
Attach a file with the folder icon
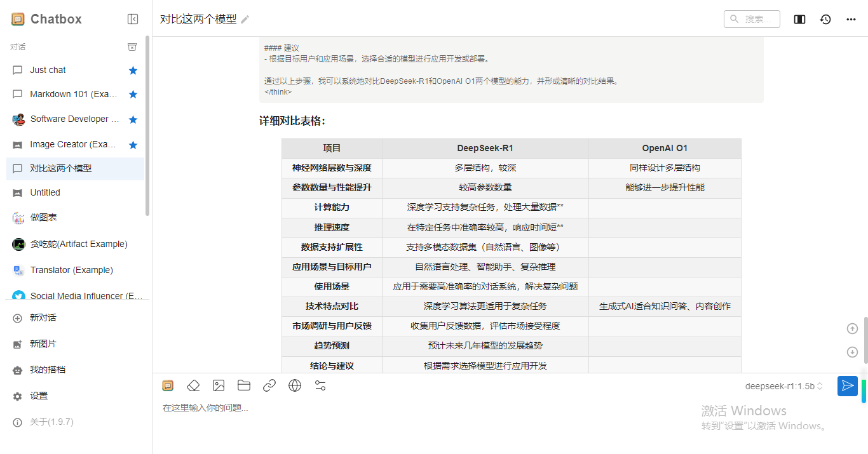244,385
